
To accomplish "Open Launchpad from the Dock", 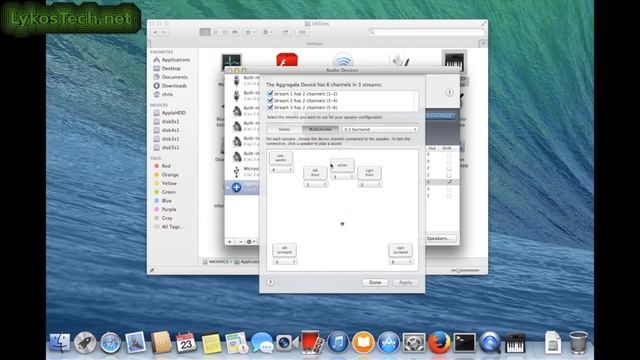I will 85,342.
